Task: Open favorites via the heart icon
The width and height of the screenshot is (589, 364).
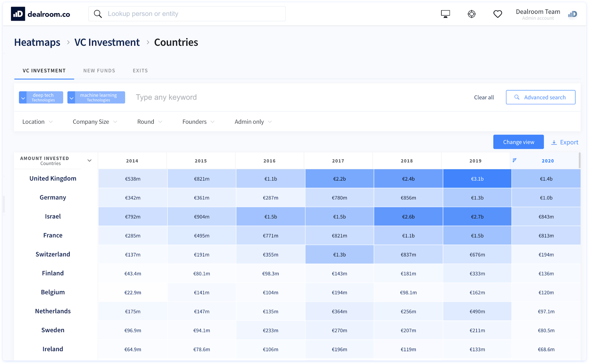Action: pyautogui.click(x=498, y=13)
